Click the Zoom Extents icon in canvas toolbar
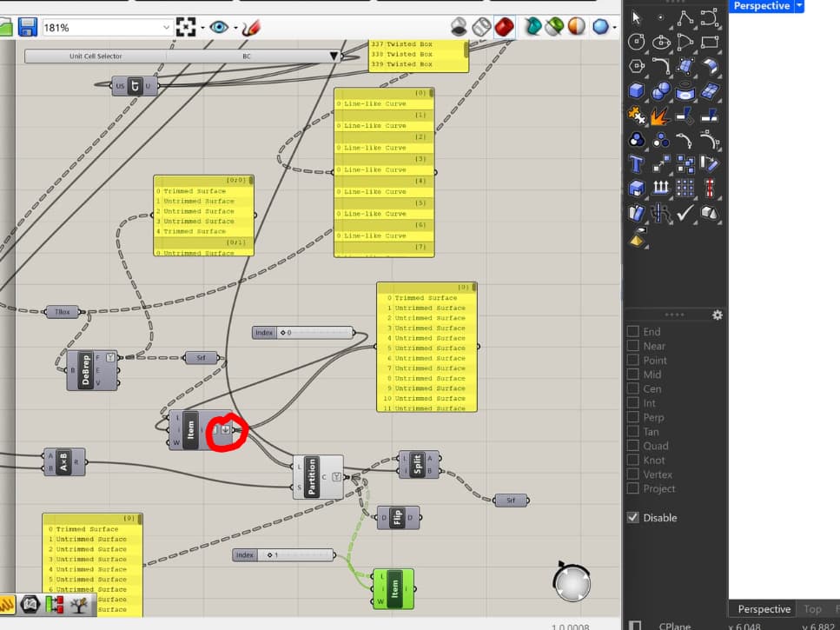 (x=185, y=27)
